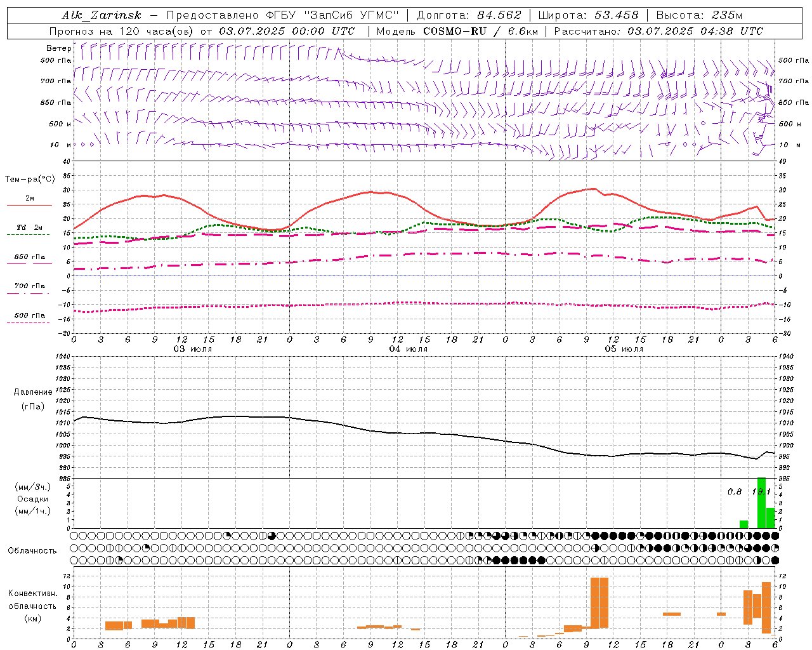Click the 03 июля date label

(193, 349)
